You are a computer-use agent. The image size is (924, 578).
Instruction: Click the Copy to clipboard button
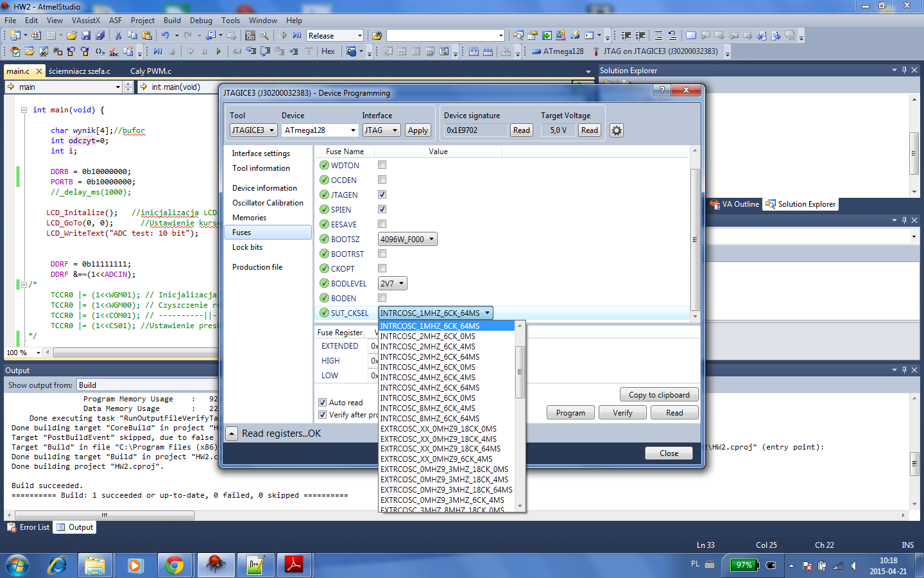point(659,395)
